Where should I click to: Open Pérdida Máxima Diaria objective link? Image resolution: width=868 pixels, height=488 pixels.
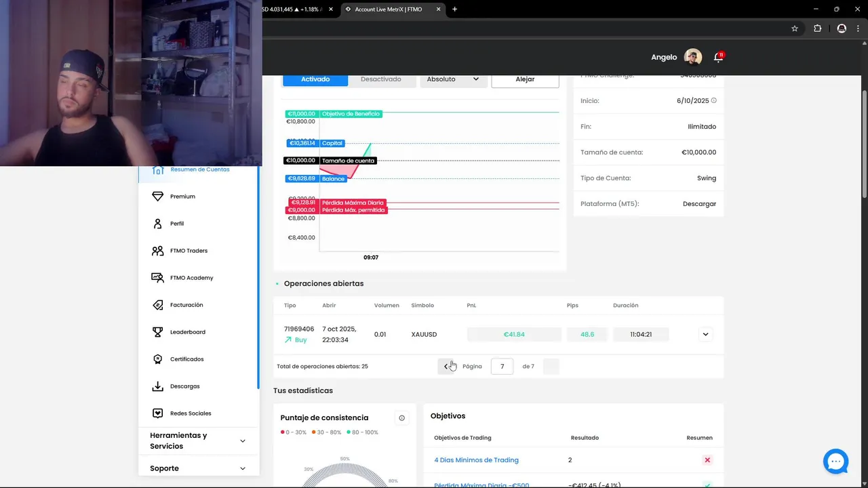[x=481, y=485]
